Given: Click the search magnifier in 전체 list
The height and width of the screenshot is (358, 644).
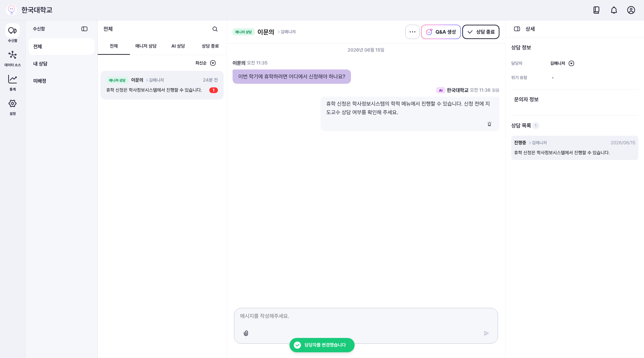Looking at the screenshot, I should (x=215, y=29).
